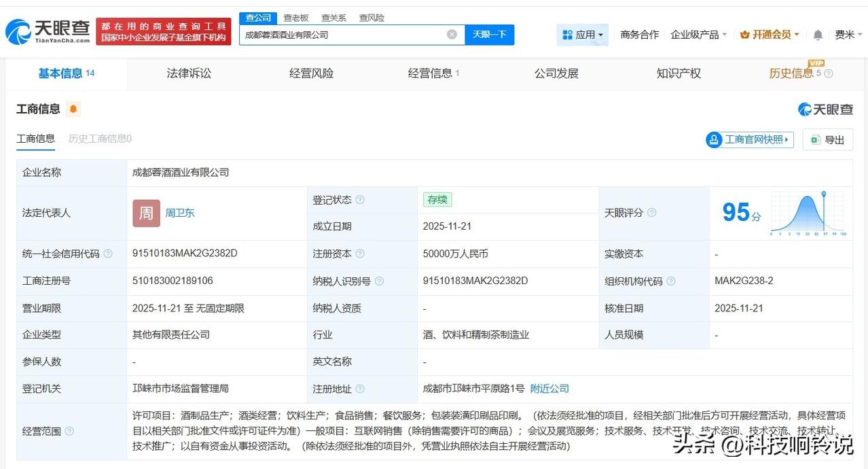Image resolution: width=868 pixels, height=469 pixels.
Task: Click the question mark beside 注册资本
Action: [x=361, y=254]
